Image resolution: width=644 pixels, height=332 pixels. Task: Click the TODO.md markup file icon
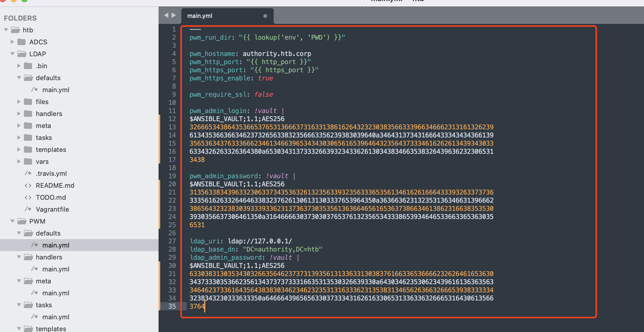tap(28, 197)
